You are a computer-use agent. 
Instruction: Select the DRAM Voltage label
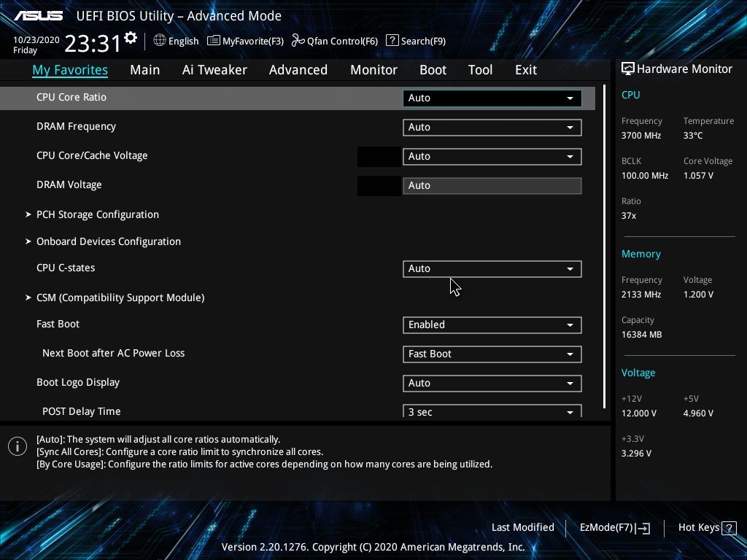(x=69, y=184)
